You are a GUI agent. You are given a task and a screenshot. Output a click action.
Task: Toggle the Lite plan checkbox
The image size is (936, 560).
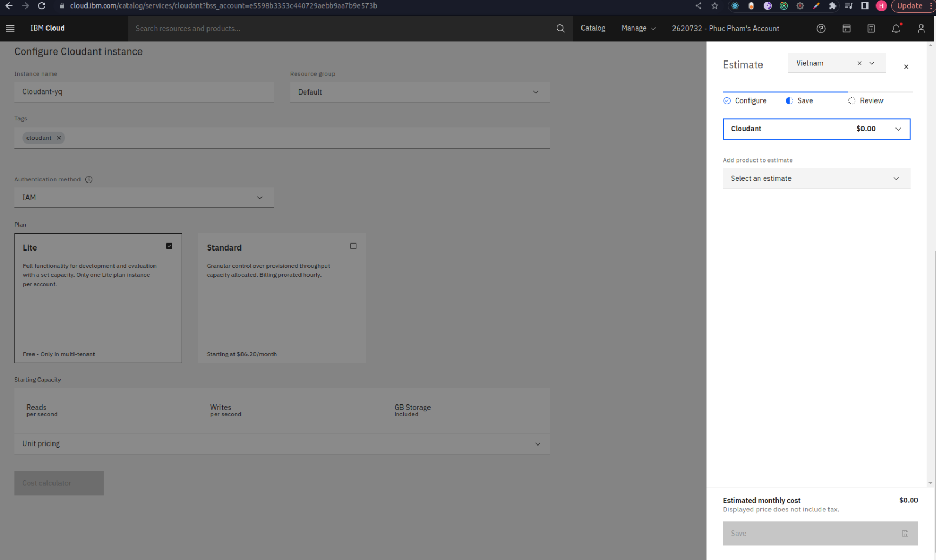(169, 246)
